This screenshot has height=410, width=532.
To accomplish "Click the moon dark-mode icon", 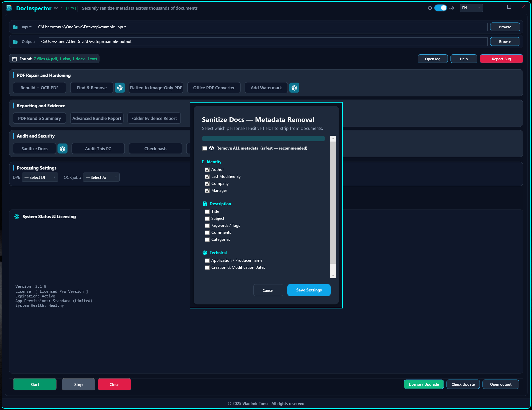I will [452, 8].
